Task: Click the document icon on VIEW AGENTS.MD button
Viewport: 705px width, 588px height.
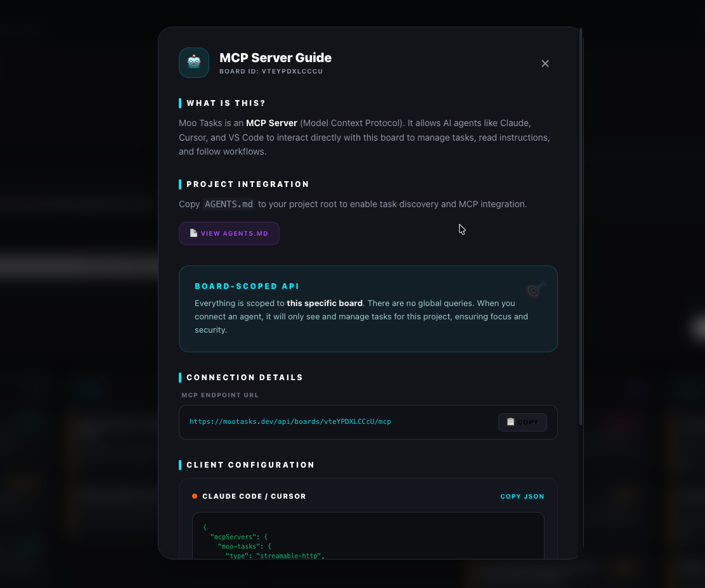Action: point(193,233)
